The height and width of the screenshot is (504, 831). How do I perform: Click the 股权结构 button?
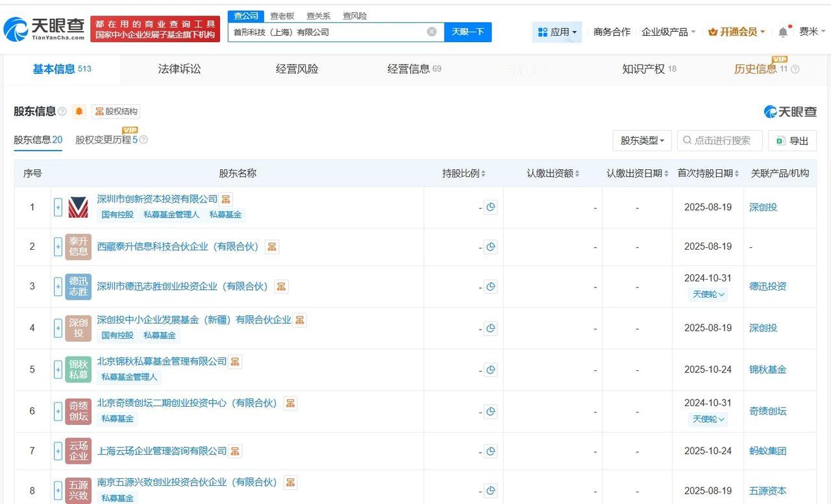(x=116, y=112)
